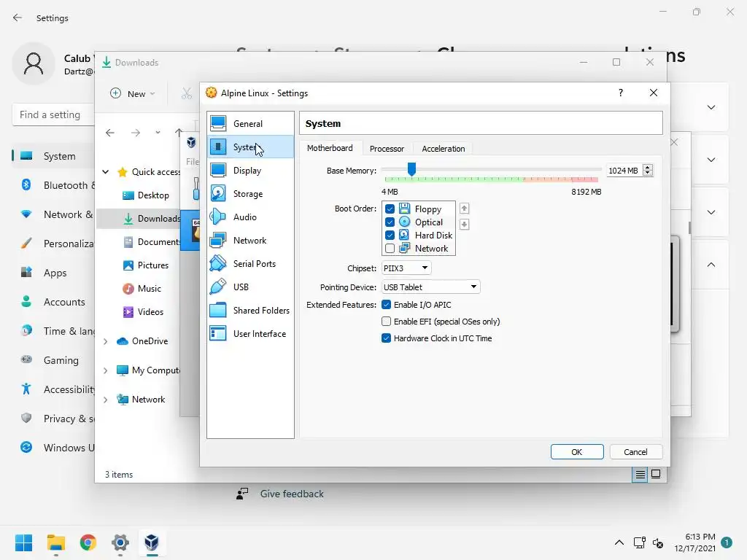Toggle Hardware Clock in UTC Time
The image size is (747, 560).
pos(387,338)
